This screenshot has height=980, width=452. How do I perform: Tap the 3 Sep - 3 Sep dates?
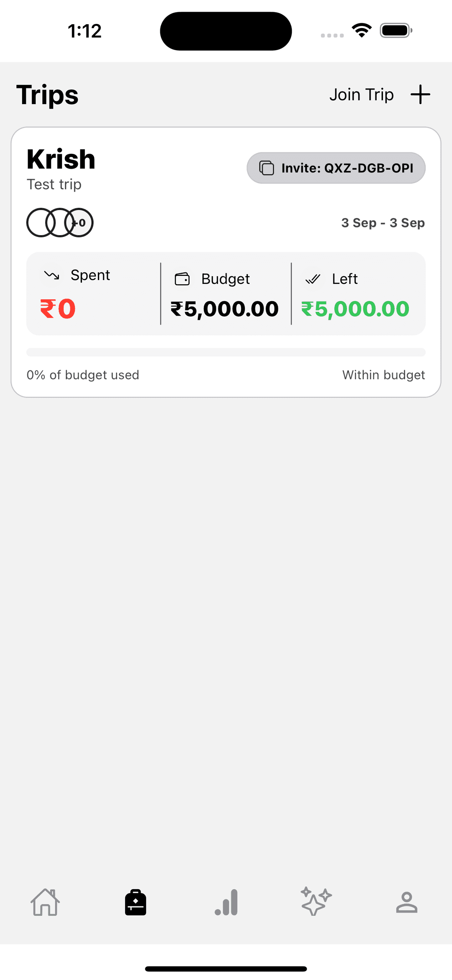coord(383,223)
